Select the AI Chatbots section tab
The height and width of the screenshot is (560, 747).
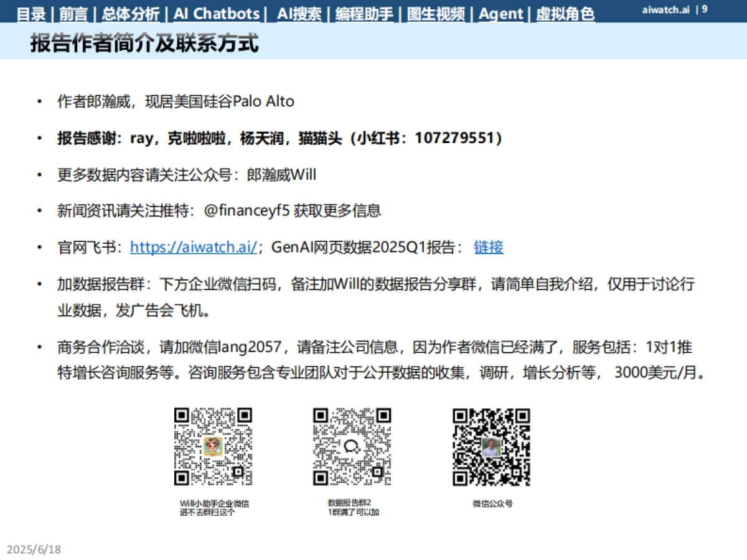point(216,14)
